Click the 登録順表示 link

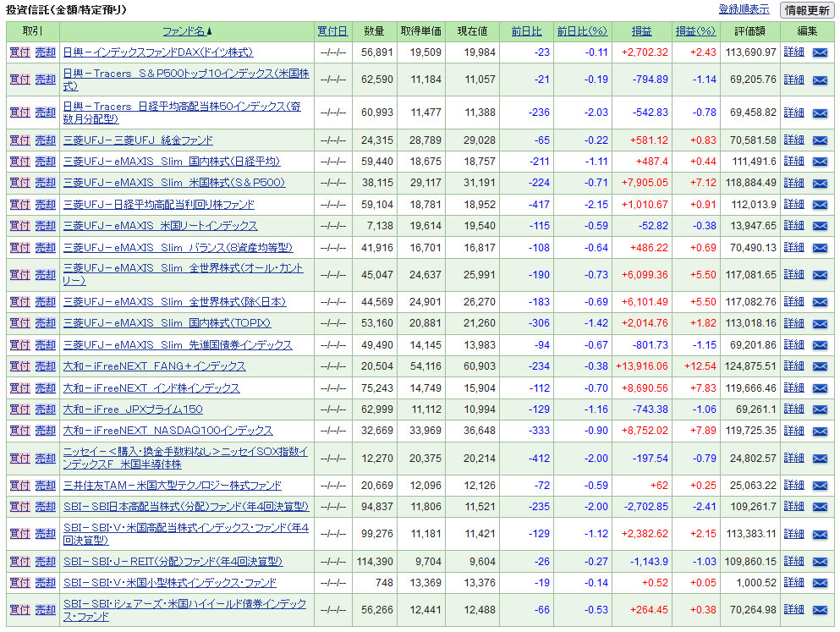click(744, 9)
